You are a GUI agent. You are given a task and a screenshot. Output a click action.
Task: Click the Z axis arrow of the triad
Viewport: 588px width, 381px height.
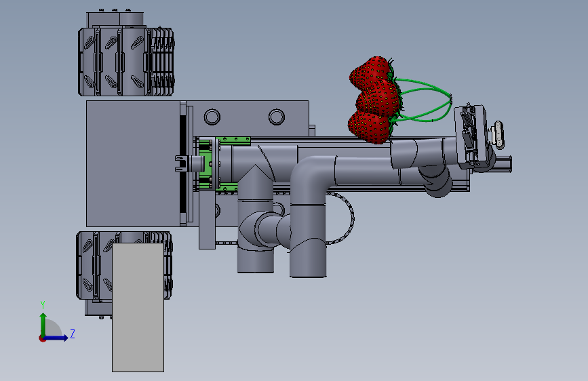(x=57, y=338)
